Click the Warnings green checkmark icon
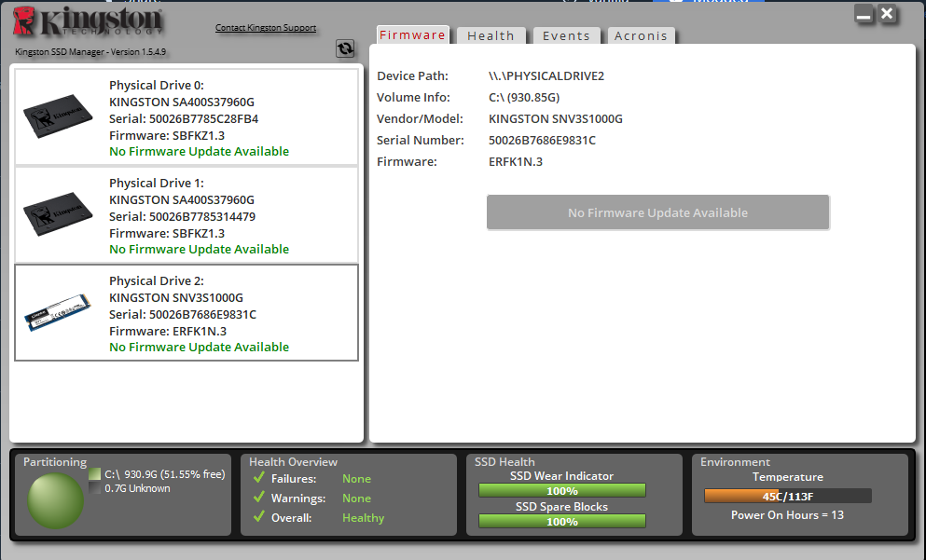Viewport: 926px width, 560px height. pyautogui.click(x=258, y=497)
